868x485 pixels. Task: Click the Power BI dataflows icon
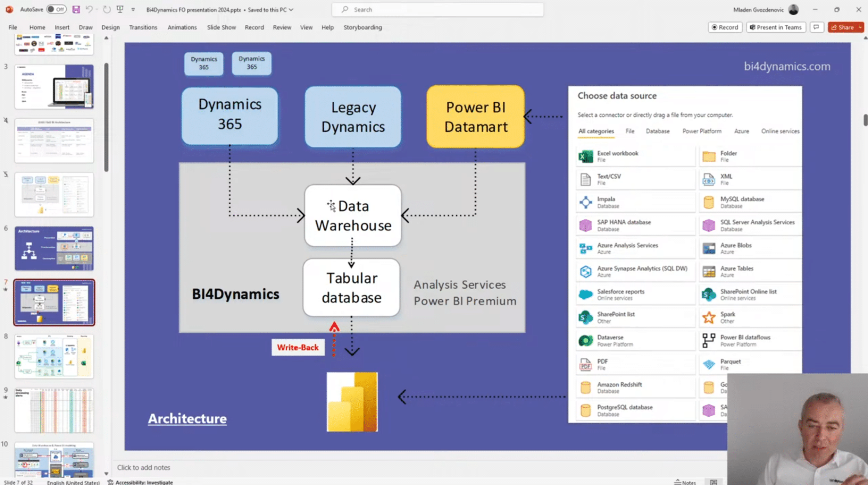coord(709,341)
